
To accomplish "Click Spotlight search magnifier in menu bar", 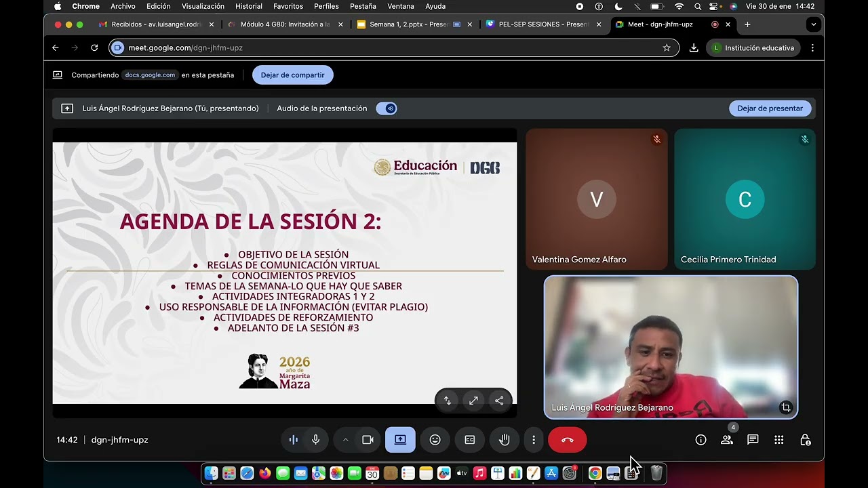I will coord(697,6).
